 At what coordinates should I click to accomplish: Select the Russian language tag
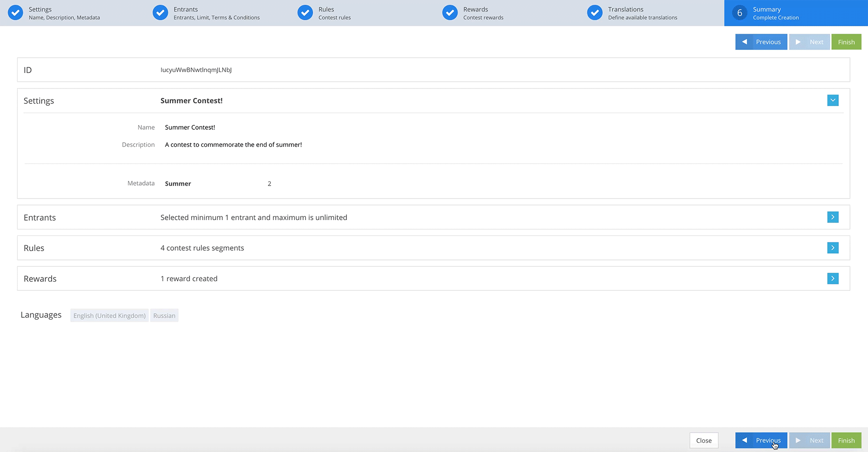164,316
